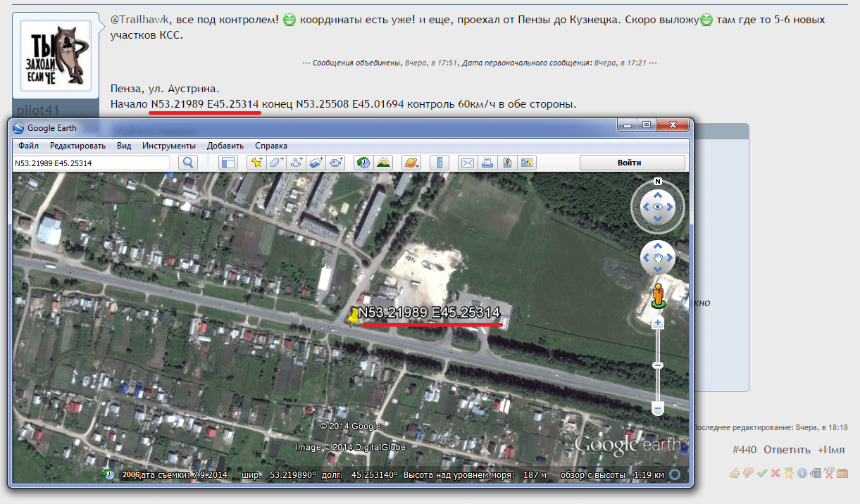This screenshot has width=860, height=504.
Task: Click the Google Earth search input field
Action: (91, 163)
